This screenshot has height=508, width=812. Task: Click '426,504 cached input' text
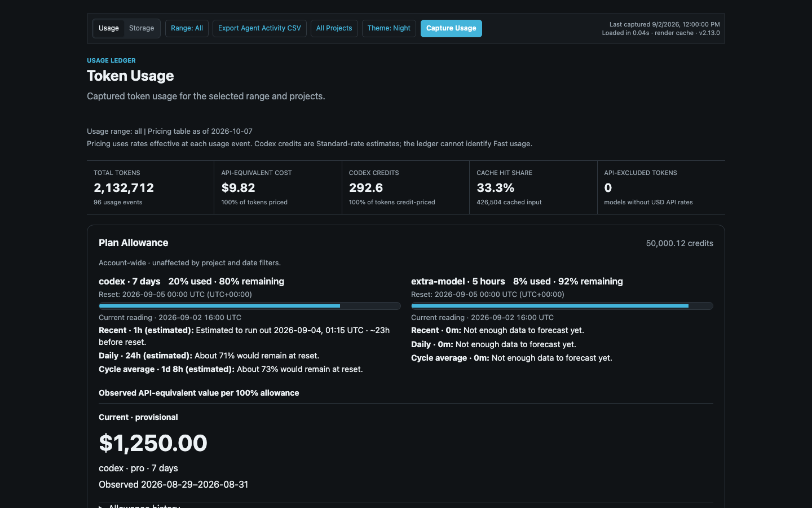pyautogui.click(x=509, y=202)
